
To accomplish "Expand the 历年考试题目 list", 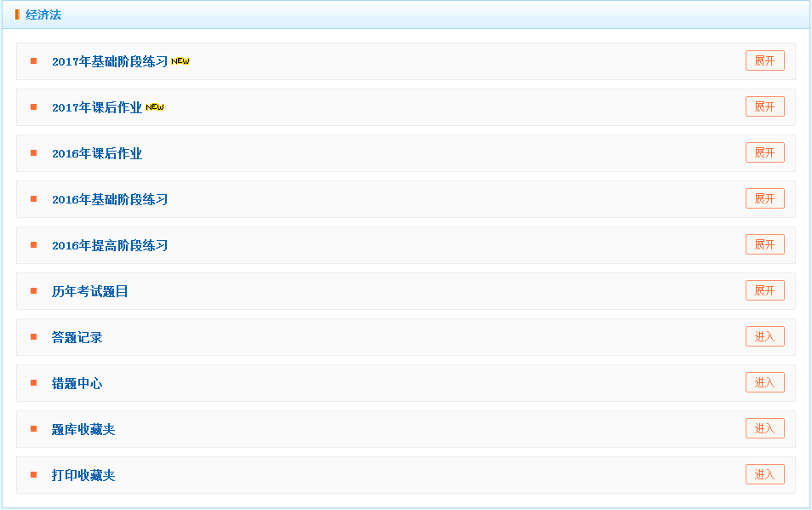I will 764,291.
